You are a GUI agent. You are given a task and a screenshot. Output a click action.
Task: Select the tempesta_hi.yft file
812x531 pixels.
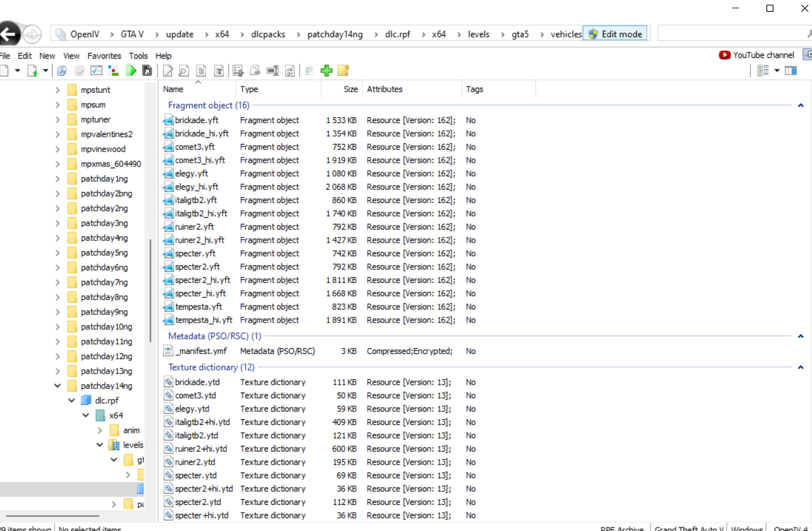click(x=203, y=320)
